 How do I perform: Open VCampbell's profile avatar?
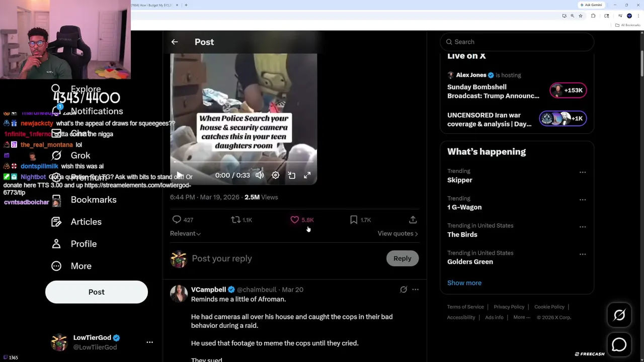point(179,294)
